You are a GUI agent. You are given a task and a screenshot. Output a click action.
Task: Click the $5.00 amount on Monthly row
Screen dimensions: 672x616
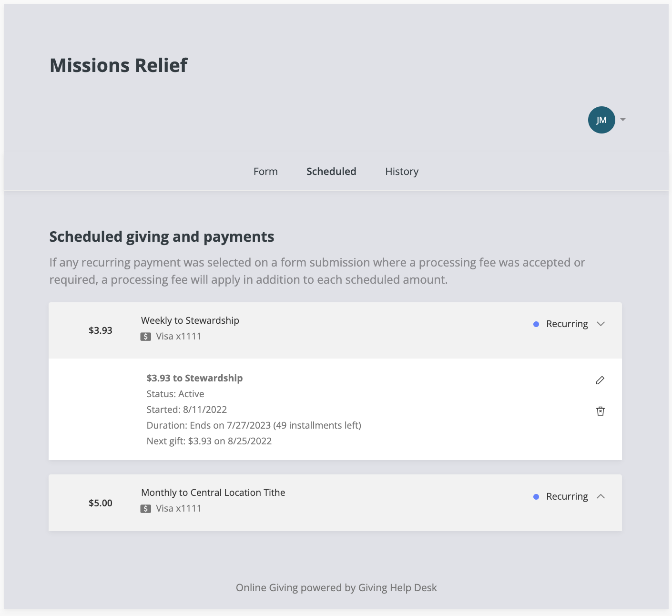pyautogui.click(x=101, y=503)
